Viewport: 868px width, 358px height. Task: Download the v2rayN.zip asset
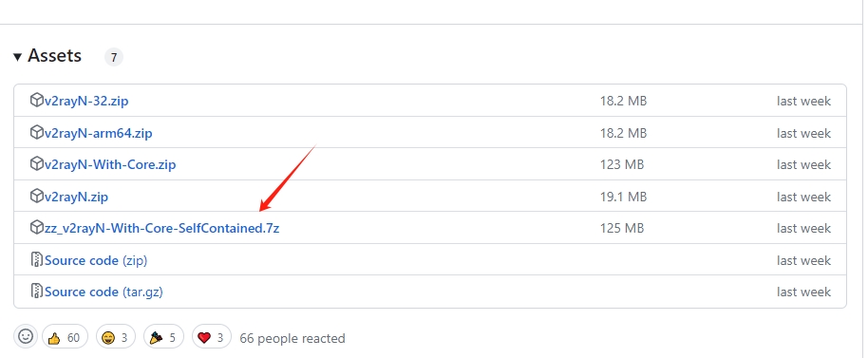coord(76,197)
